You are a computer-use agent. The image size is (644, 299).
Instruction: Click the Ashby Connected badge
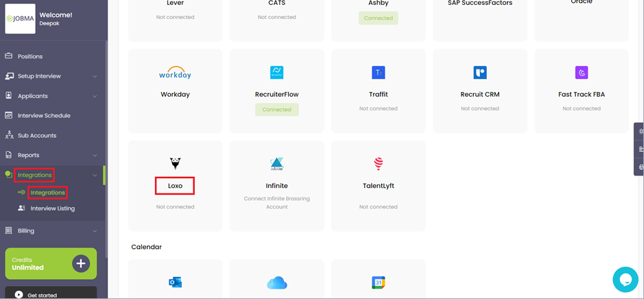click(379, 18)
